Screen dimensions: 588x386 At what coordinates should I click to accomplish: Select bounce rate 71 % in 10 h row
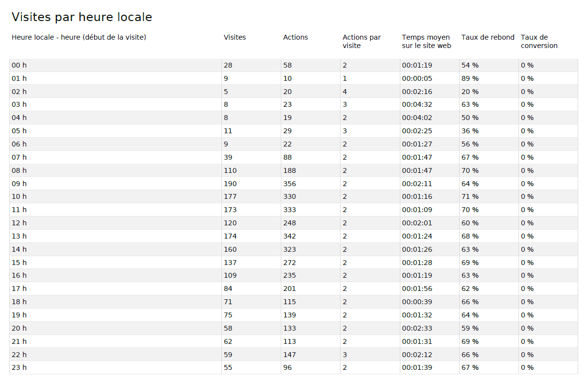pyautogui.click(x=470, y=196)
